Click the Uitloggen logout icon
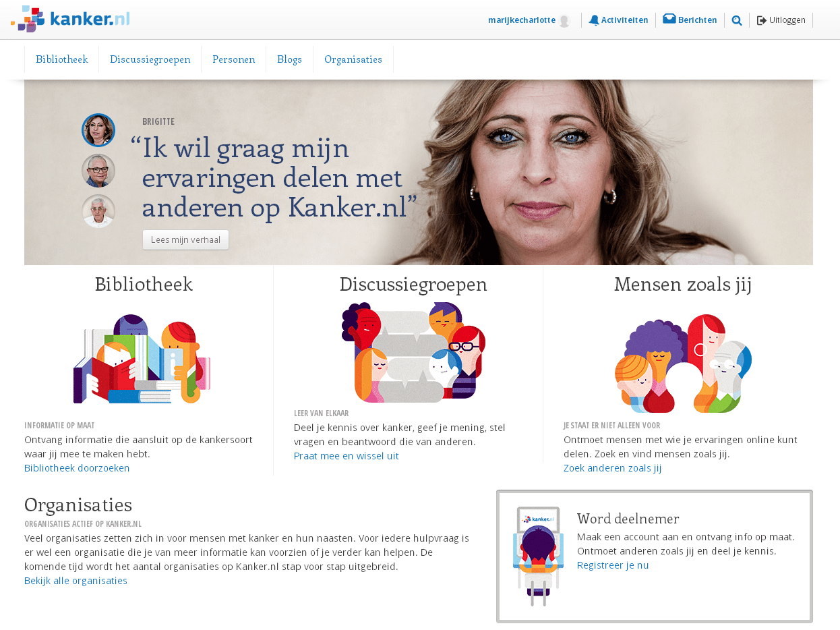The height and width of the screenshot is (630, 840). (x=762, y=20)
